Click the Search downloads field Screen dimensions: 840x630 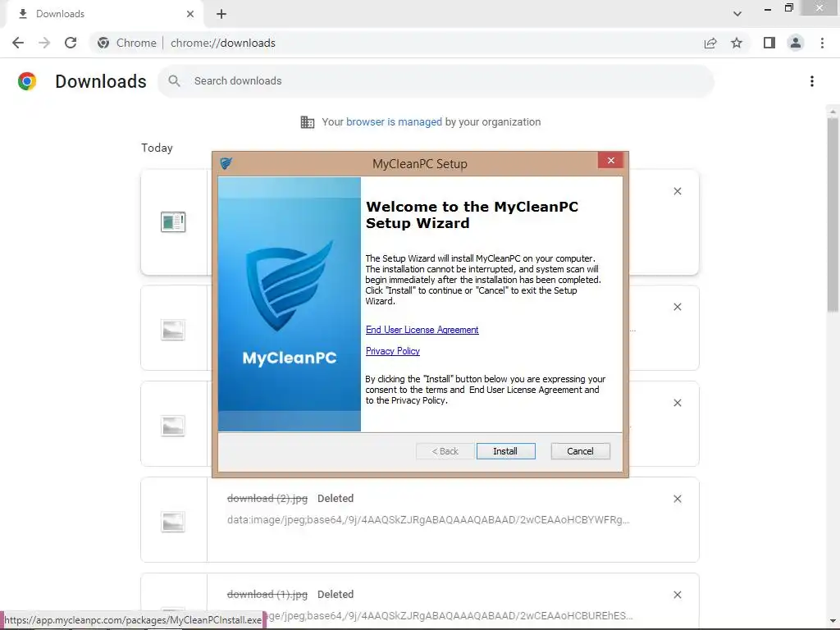click(436, 81)
